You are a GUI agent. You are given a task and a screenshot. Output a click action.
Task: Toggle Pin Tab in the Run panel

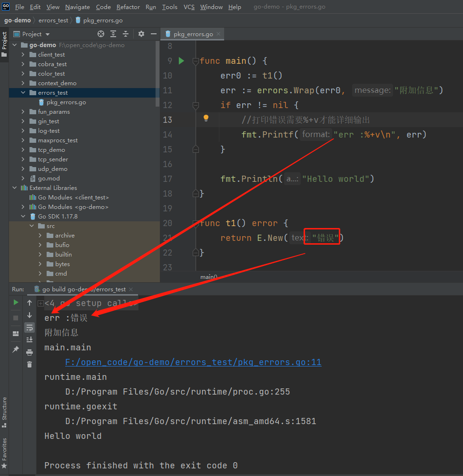click(16, 349)
